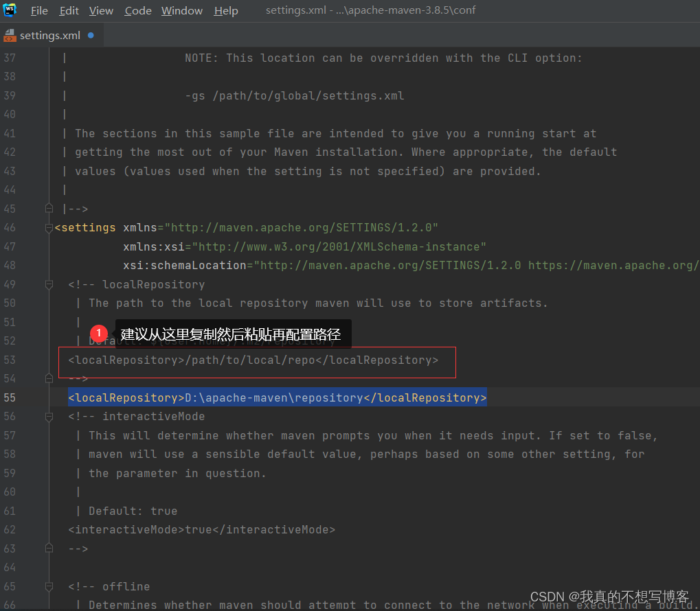
Task: Click 'The path to the local repository' comment
Action: click(318, 303)
